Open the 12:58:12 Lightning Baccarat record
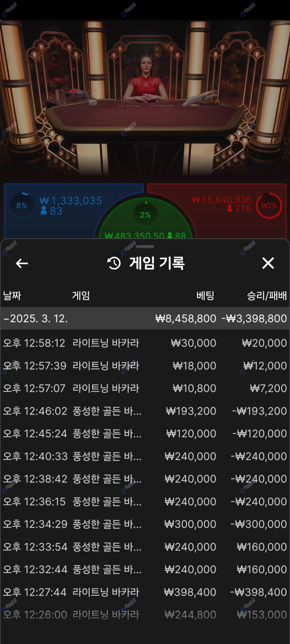Viewport: 290px width, 644px height. point(145,343)
